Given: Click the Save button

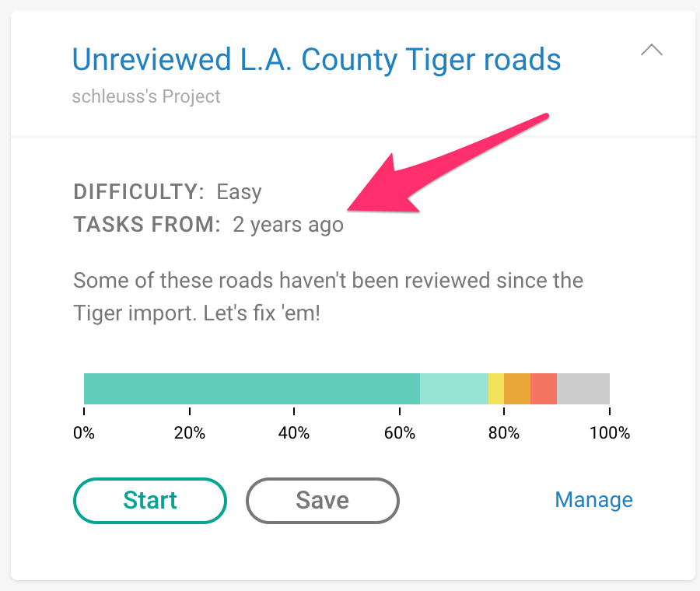Looking at the screenshot, I should 322,500.
